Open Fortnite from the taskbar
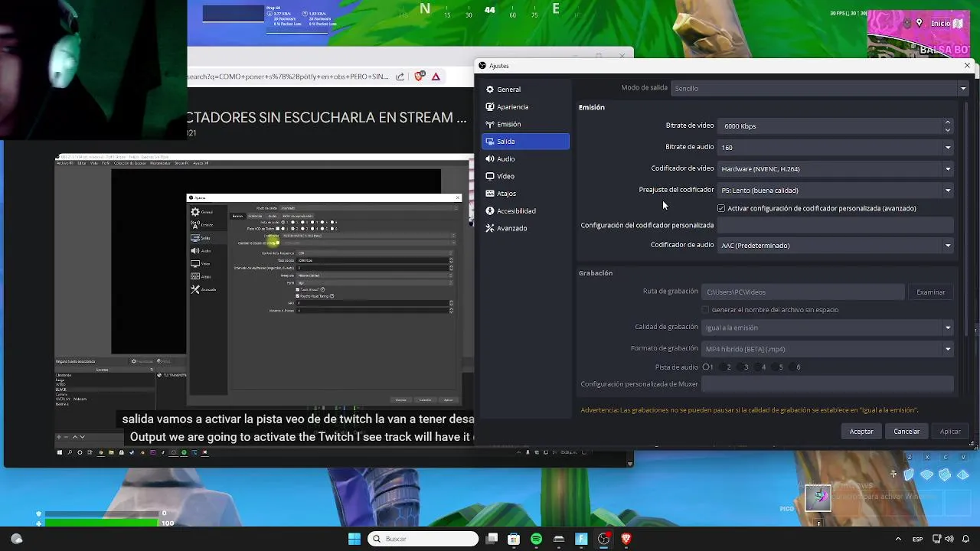The image size is (980, 551). [581, 539]
